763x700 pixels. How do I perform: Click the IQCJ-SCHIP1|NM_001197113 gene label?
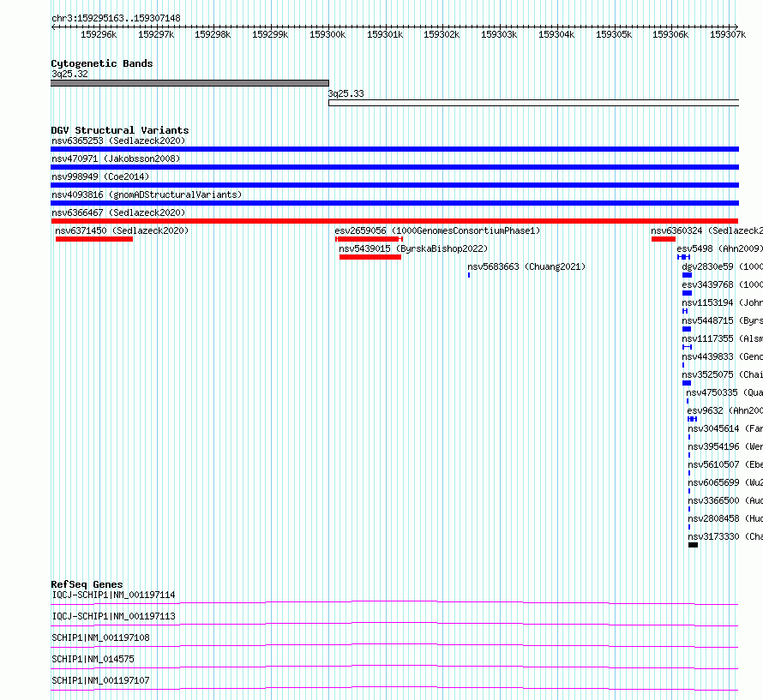point(113,616)
